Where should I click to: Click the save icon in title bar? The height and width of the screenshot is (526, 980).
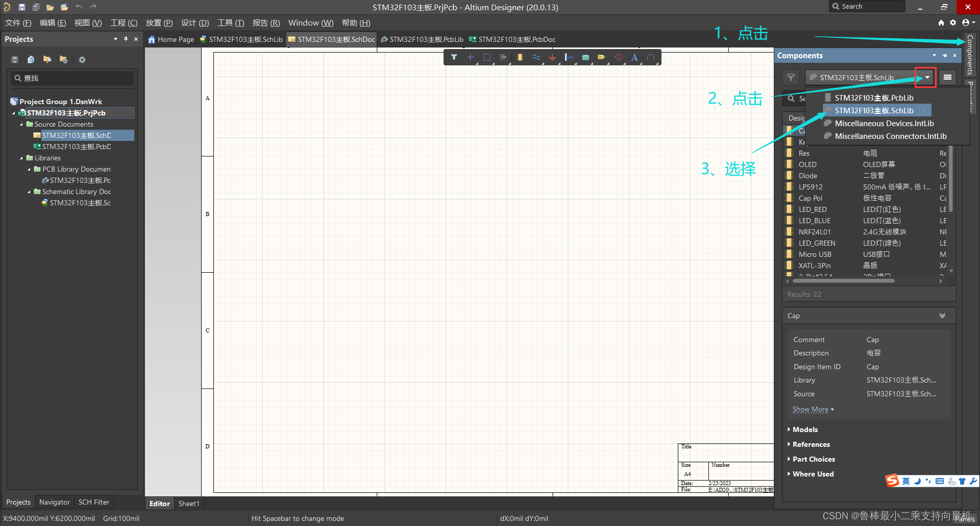click(21, 7)
